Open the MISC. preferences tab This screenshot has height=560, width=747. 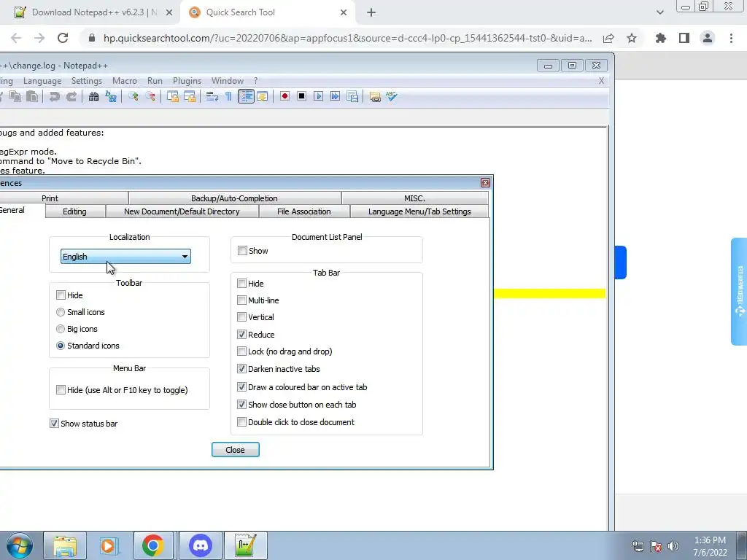click(x=414, y=198)
